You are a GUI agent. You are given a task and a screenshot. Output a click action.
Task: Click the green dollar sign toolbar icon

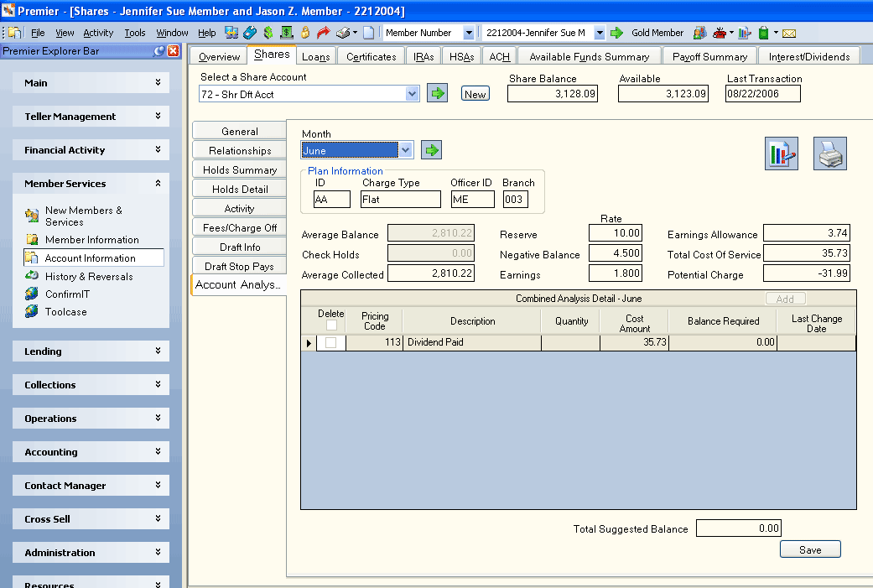[268, 33]
